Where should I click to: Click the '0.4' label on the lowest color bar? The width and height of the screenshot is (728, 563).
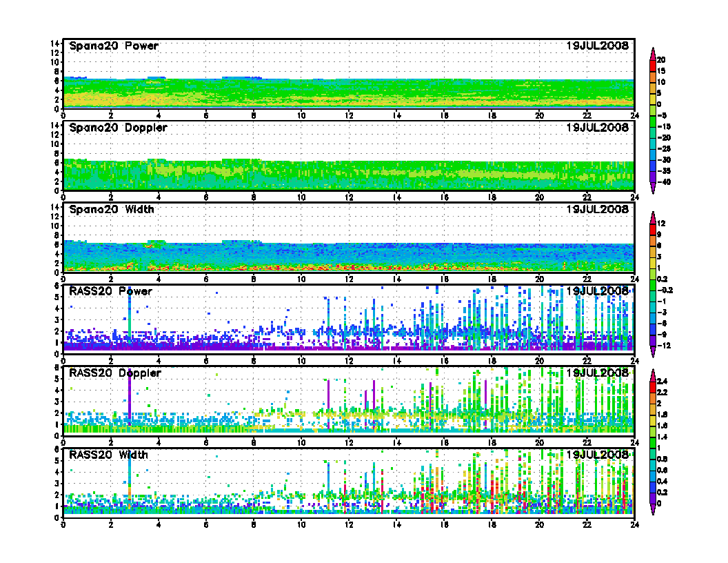(x=662, y=482)
